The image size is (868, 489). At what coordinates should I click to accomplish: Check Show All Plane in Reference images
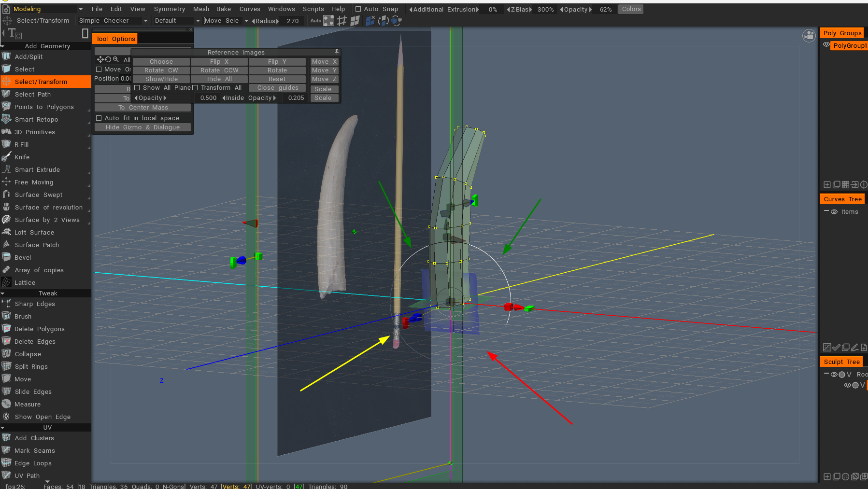tap(138, 87)
